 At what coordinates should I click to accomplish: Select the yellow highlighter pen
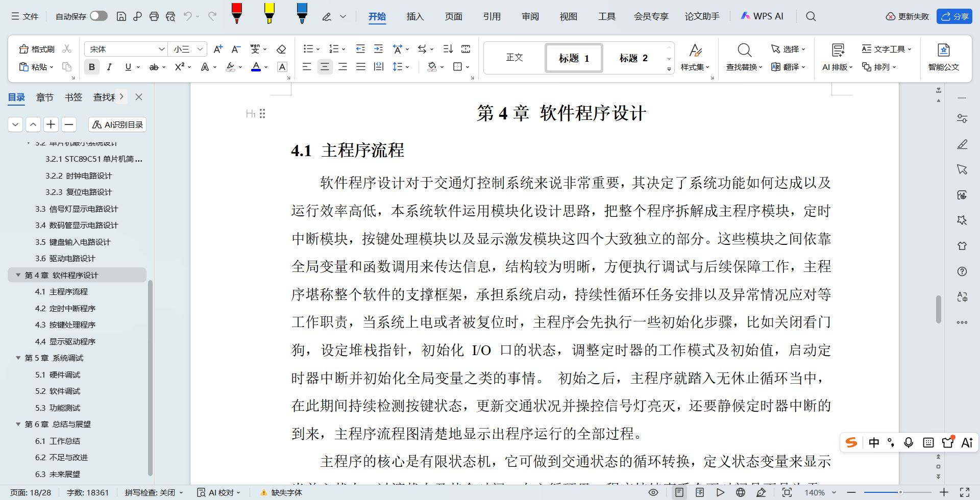click(x=269, y=13)
